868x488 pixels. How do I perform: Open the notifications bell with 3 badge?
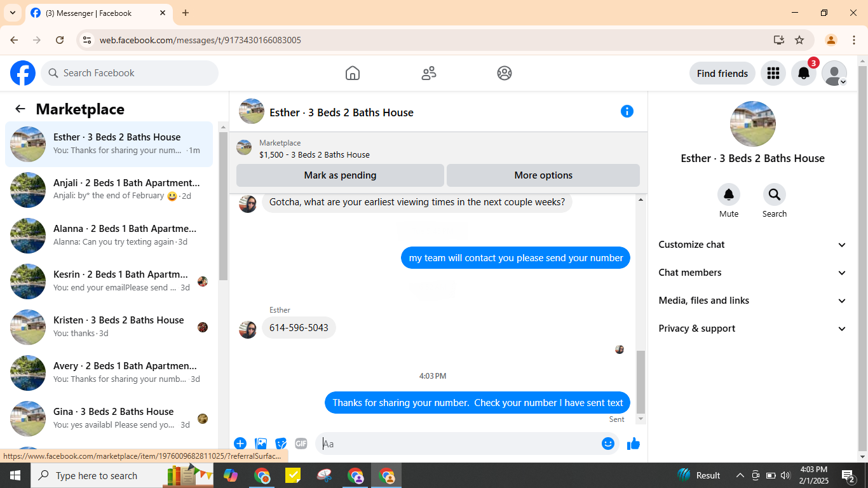[x=804, y=73]
